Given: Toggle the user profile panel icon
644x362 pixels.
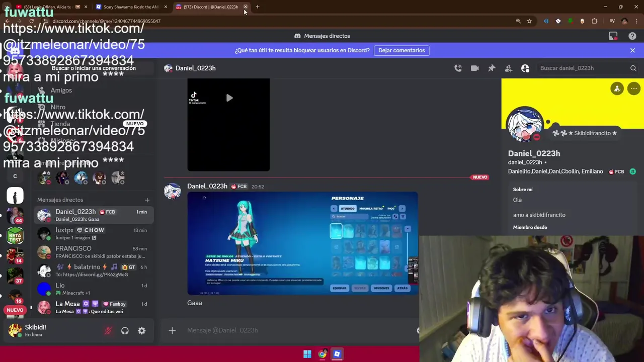Looking at the screenshot, I should pyautogui.click(x=525, y=68).
